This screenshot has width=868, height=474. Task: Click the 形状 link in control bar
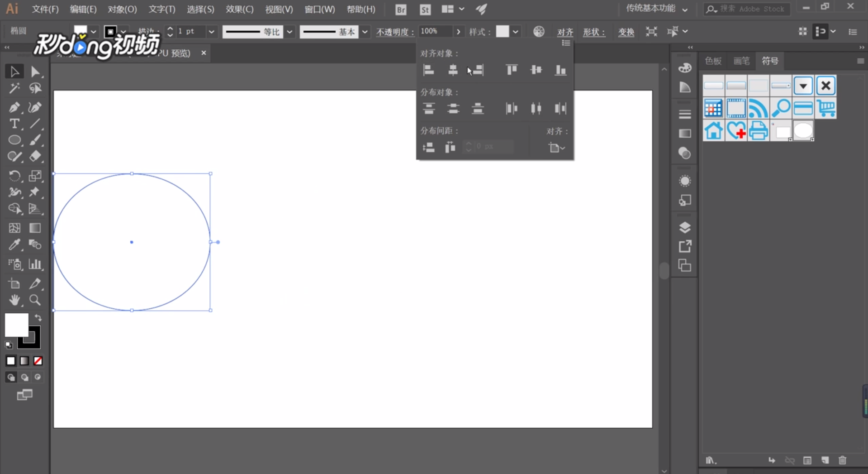(x=594, y=32)
